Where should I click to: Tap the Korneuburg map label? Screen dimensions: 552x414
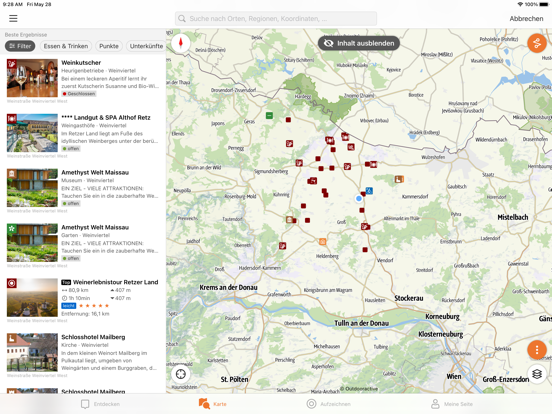point(443,316)
